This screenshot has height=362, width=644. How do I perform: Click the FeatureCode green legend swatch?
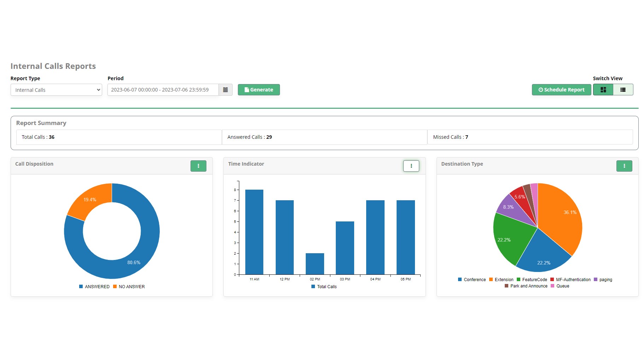coord(519,280)
